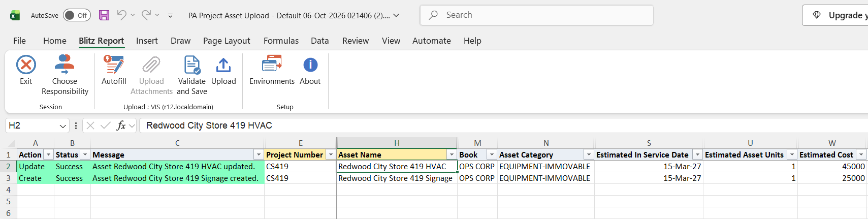This screenshot has height=219, width=868.
Task: Click the formula bar Enter checkmark
Action: [x=106, y=126]
